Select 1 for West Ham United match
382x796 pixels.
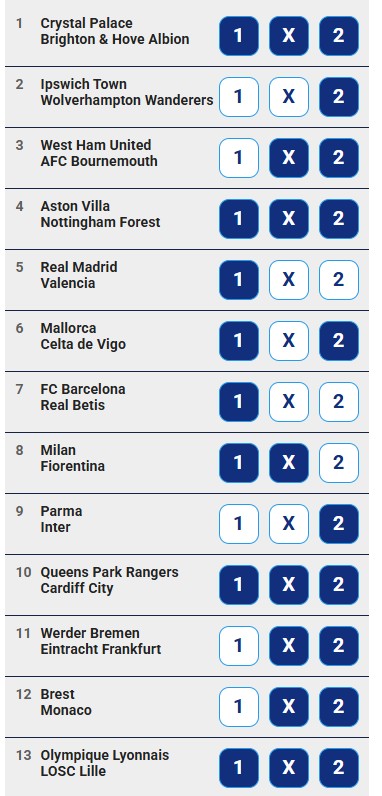pyautogui.click(x=239, y=158)
